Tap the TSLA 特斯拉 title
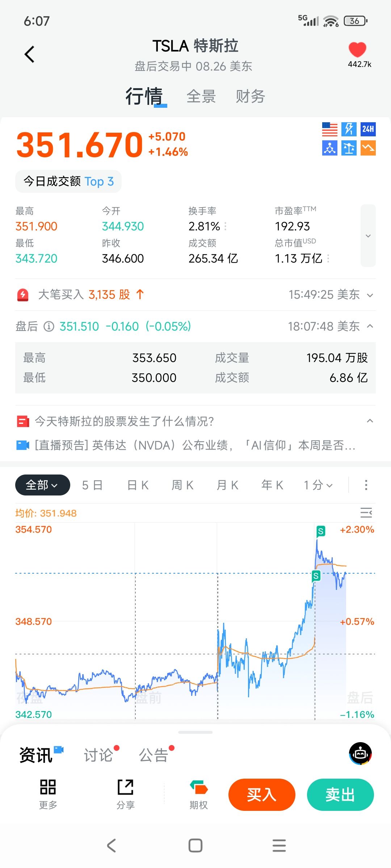This screenshot has height=868, width=391. [x=195, y=46]
